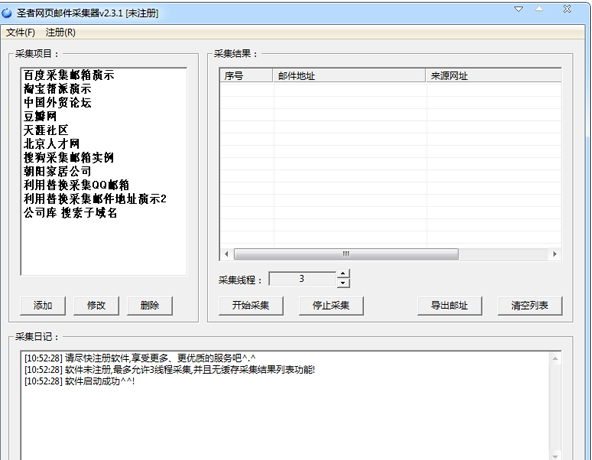Open the 文件(F) menu
Image resolution: width=592 pixels, height=460 pixels.
(21, 32)
